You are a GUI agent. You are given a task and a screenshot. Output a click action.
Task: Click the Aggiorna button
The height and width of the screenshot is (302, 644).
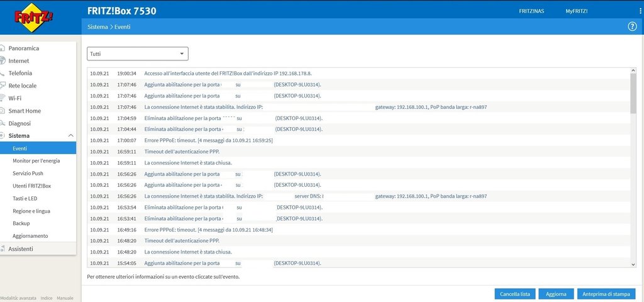click(x=555, y=294)
